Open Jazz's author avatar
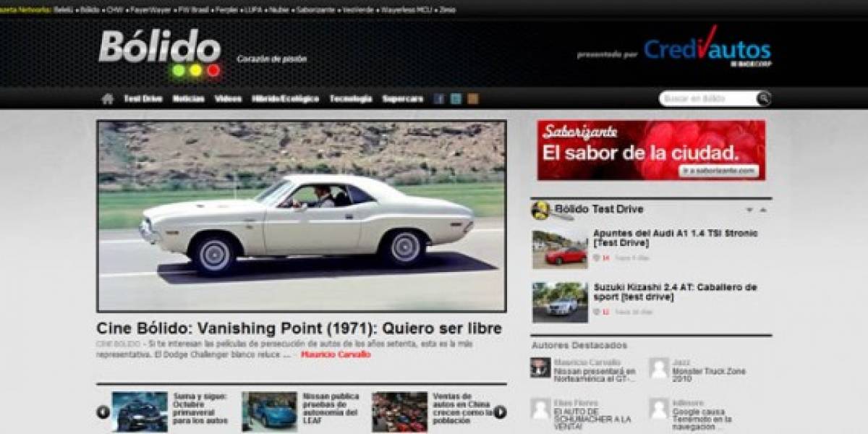 point(658,367)
